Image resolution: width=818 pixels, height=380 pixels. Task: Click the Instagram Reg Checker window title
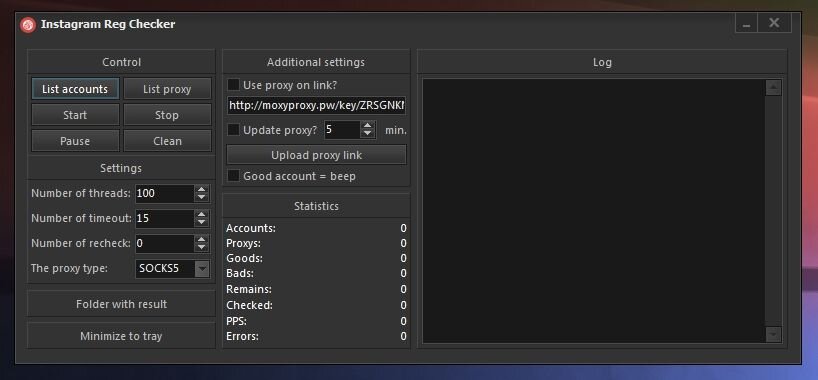(108, 24)
